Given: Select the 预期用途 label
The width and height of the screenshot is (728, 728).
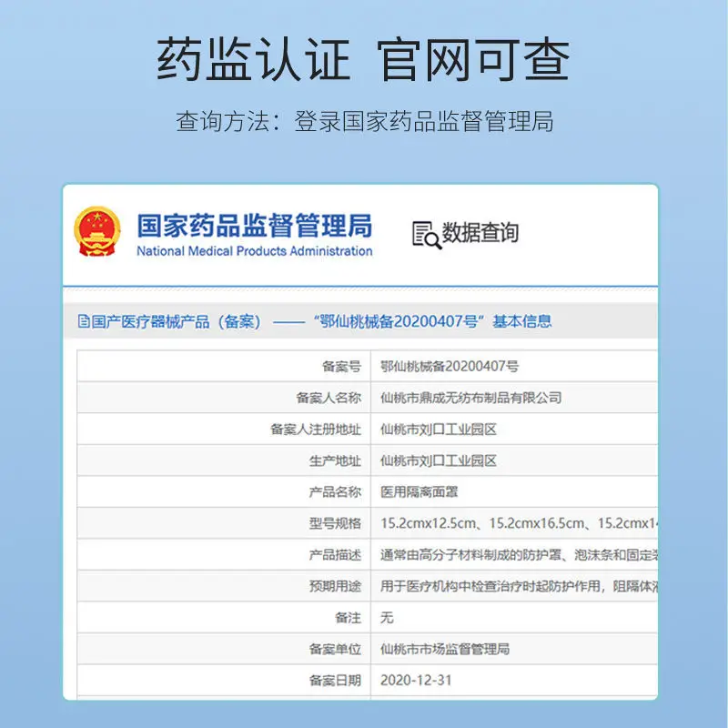Looking at the screenshot, I should coord(335,586).
